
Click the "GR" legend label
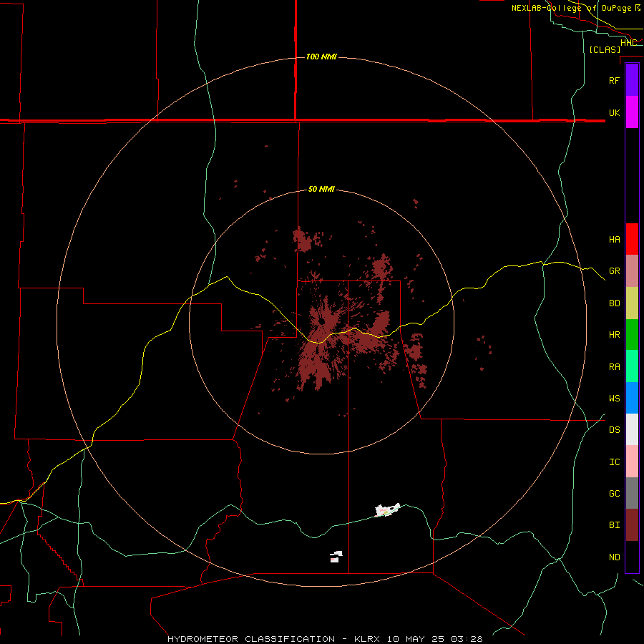[x=614, y=271]
